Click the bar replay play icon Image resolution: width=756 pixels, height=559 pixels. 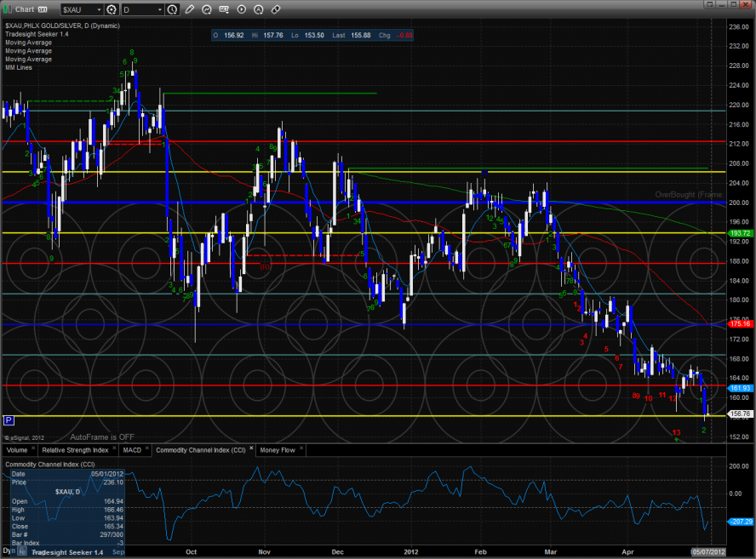(241, 9)
